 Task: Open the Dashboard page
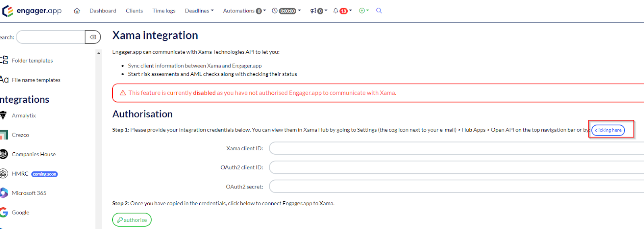(x=103, y=11)
